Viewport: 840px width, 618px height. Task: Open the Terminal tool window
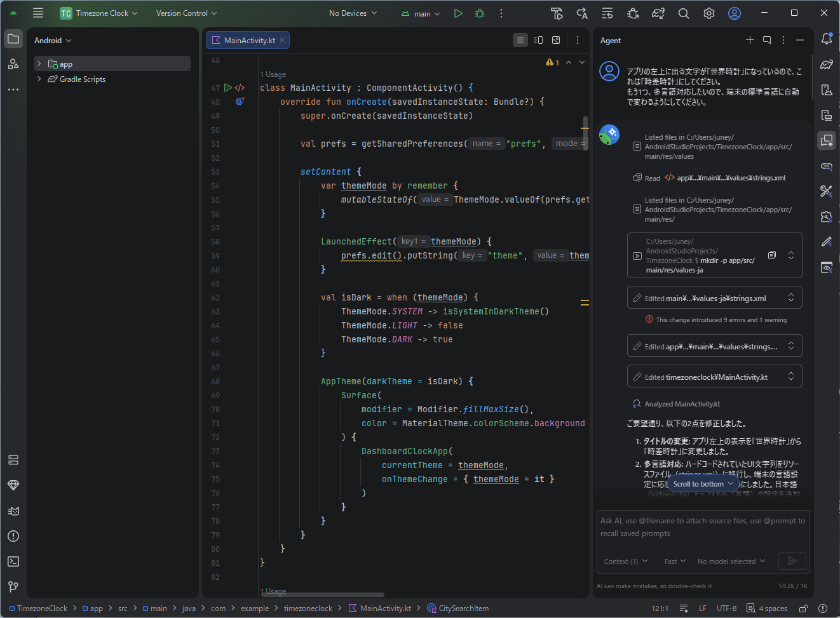click(x=13, y=561)
